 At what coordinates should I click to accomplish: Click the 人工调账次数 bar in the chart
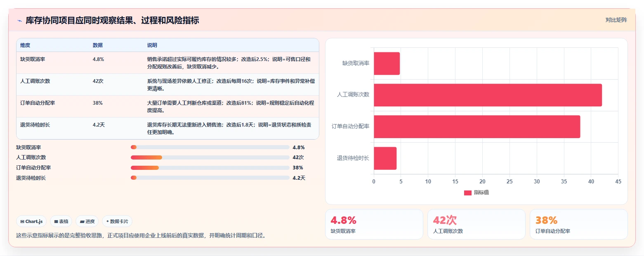[488, 95]
